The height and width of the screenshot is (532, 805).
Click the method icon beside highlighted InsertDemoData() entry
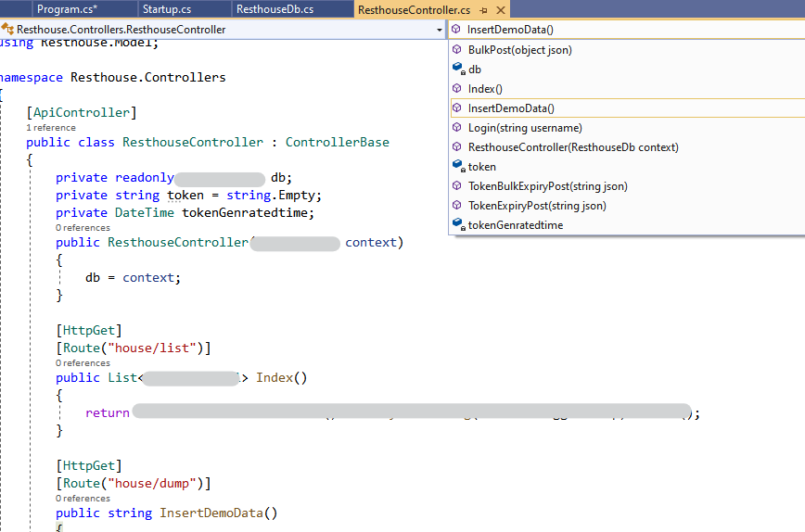[x=457, y=108]
